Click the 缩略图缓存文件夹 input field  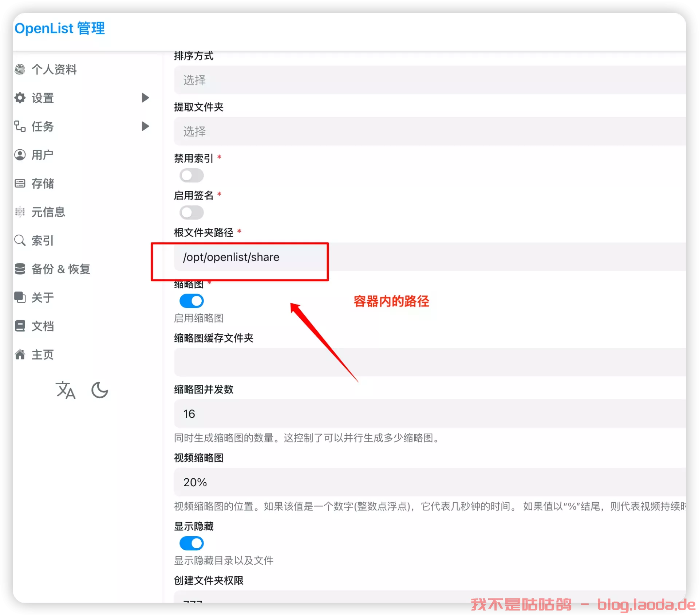pyautogui.click(x=430, y=362)
